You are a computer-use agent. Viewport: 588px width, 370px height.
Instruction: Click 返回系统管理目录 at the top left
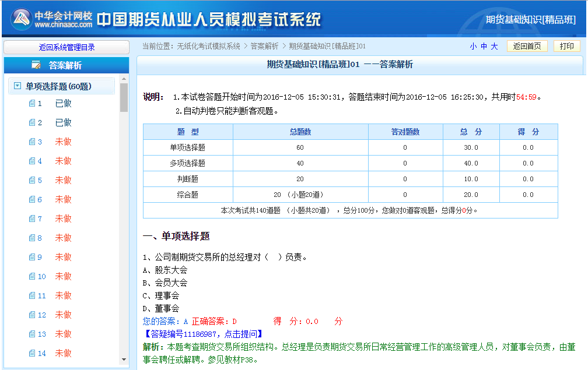point(66,46)
